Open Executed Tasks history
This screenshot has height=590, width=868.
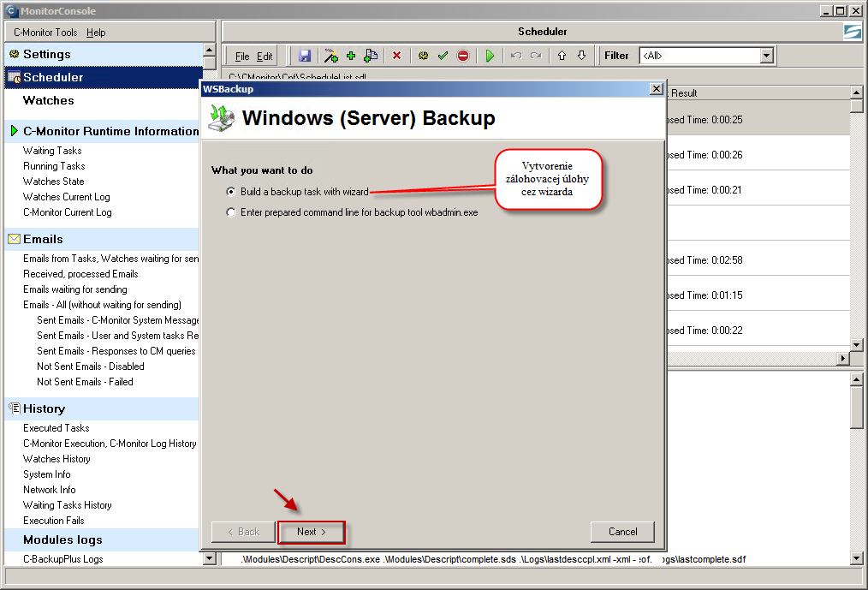[x=56, y=428]
